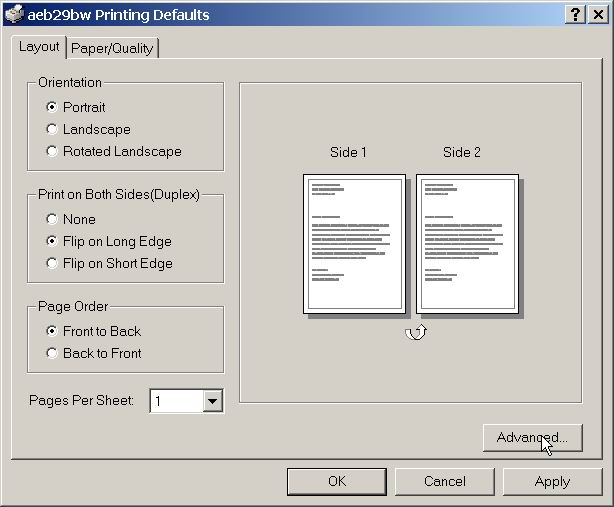Click the Side 2 page preview
Image resolution: width=614 pixels, height=507 pixels.
[x=467, y=244]
